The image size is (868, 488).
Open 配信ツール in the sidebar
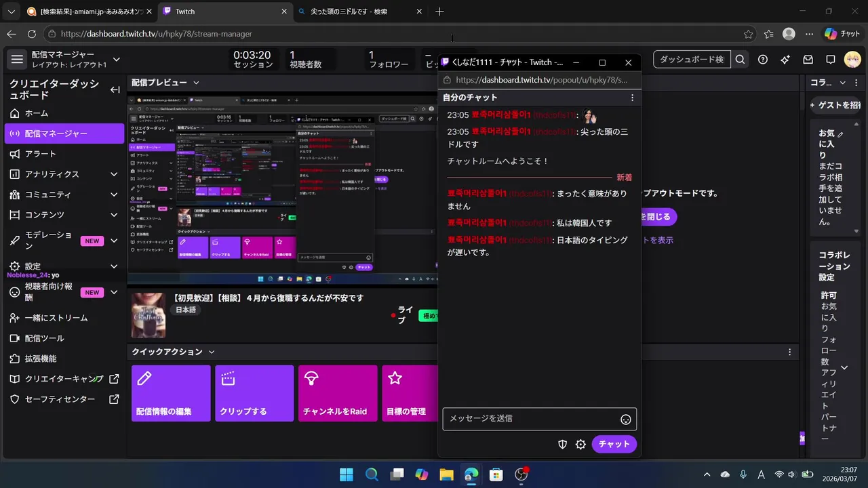tap(64, 338)
